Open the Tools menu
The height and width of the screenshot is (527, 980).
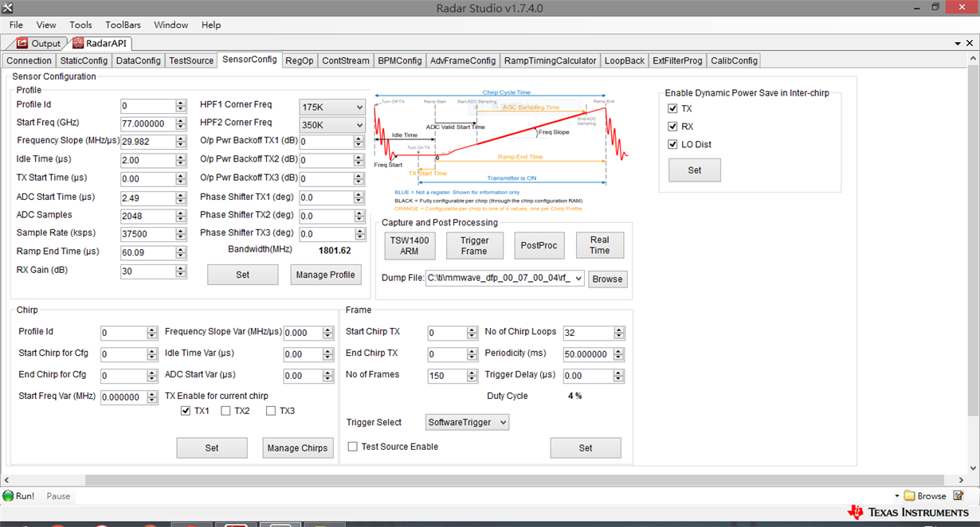(x=80, y=25)
